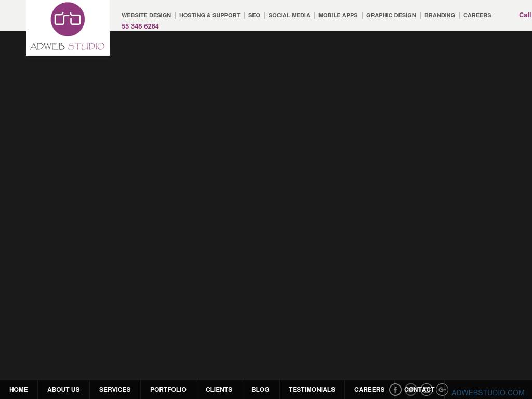The width and height of the screenshot is (532, 399).
Task: Open About Us in the bottom bar
Action: point(63,390)
